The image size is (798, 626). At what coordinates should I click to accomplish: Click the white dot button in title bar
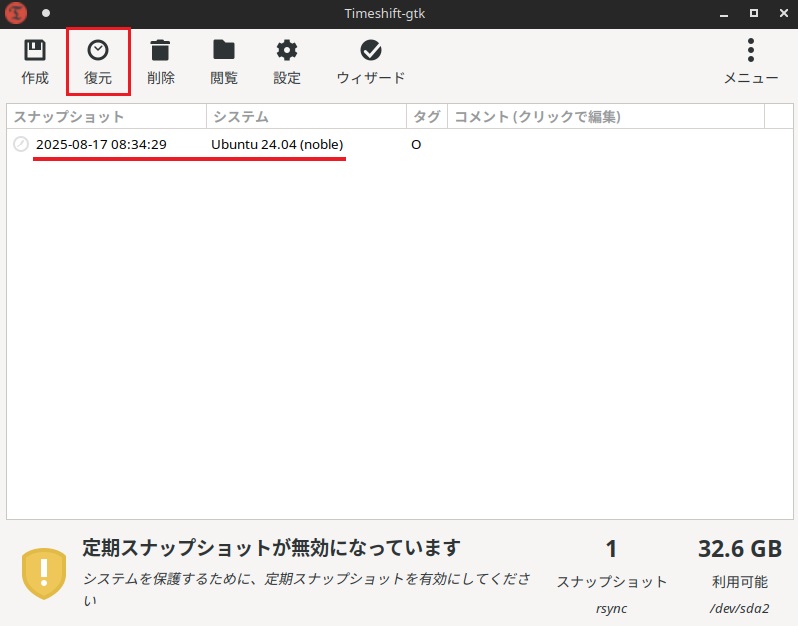pos(46,13)
